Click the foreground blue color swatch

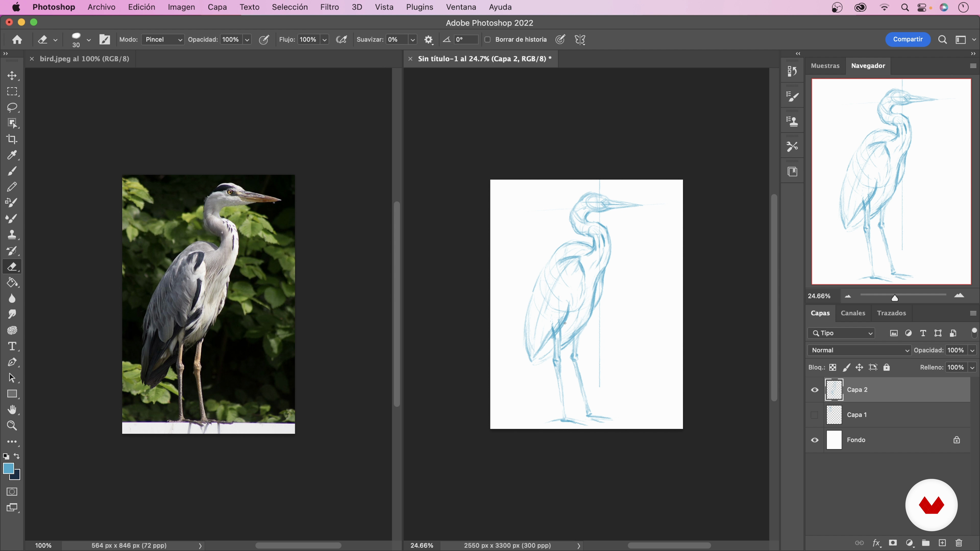(8, 469)
